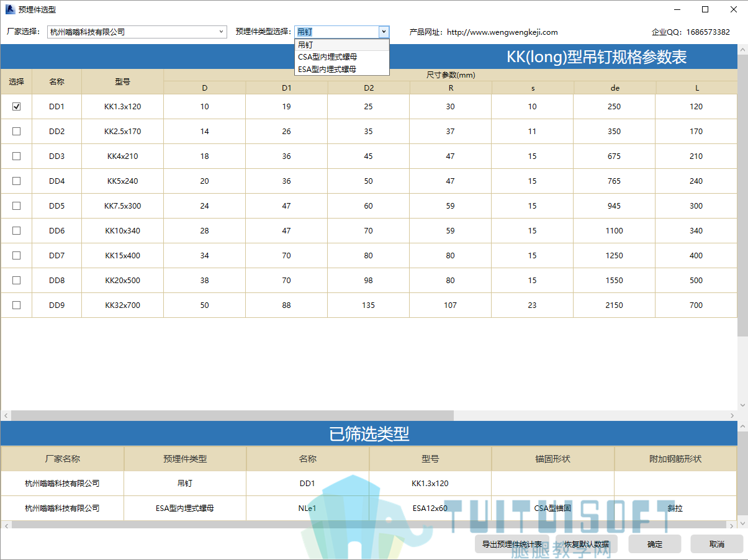Click the app icon in the title bar

tap(10, 9)
